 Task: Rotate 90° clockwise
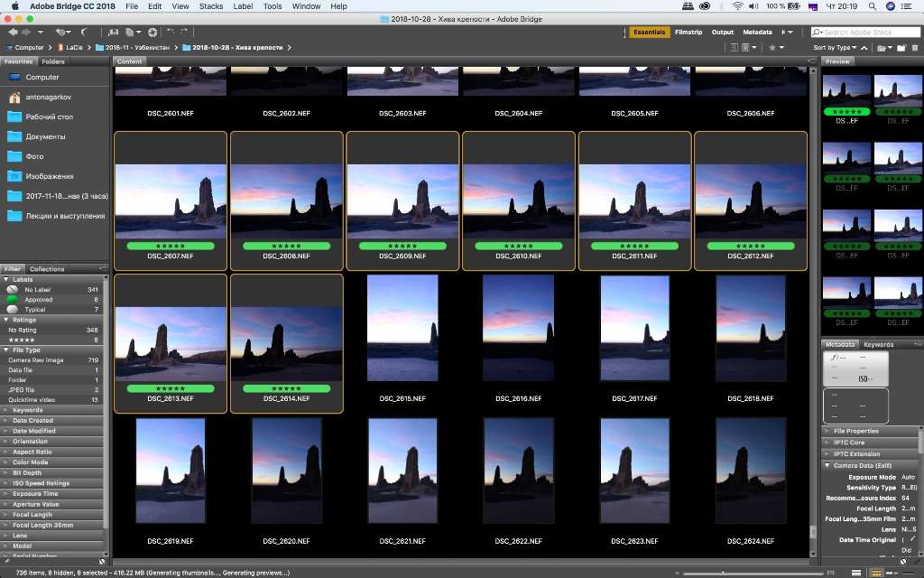click(184, 32)
